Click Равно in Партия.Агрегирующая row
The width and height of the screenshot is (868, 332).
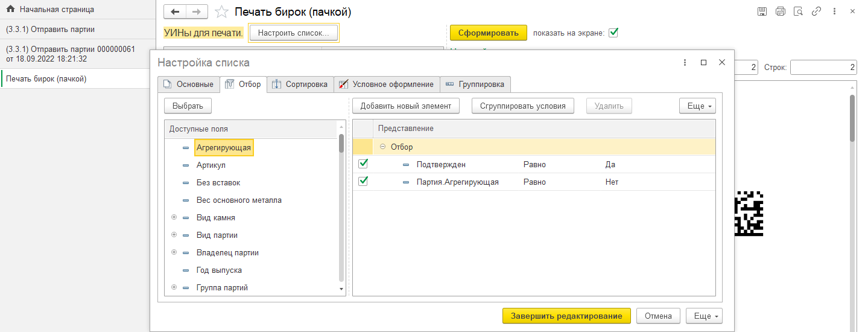(534, 182)
